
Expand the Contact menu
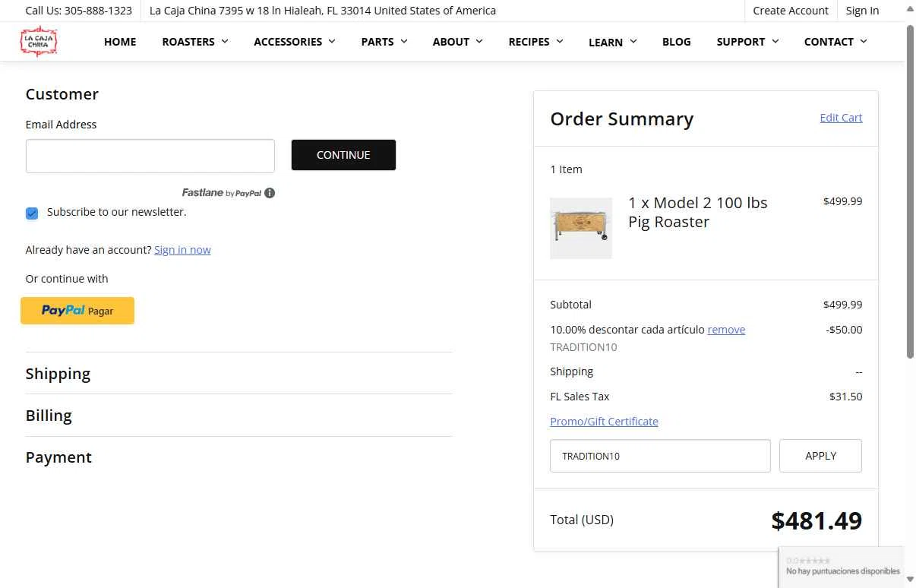point(835,42)
